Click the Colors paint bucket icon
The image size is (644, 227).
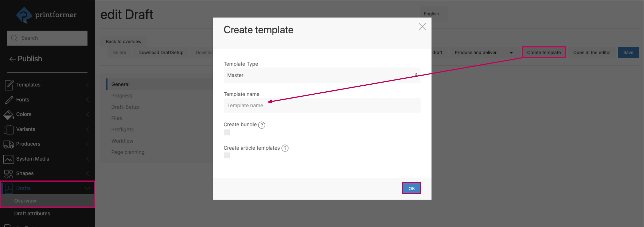pos(9,114)
